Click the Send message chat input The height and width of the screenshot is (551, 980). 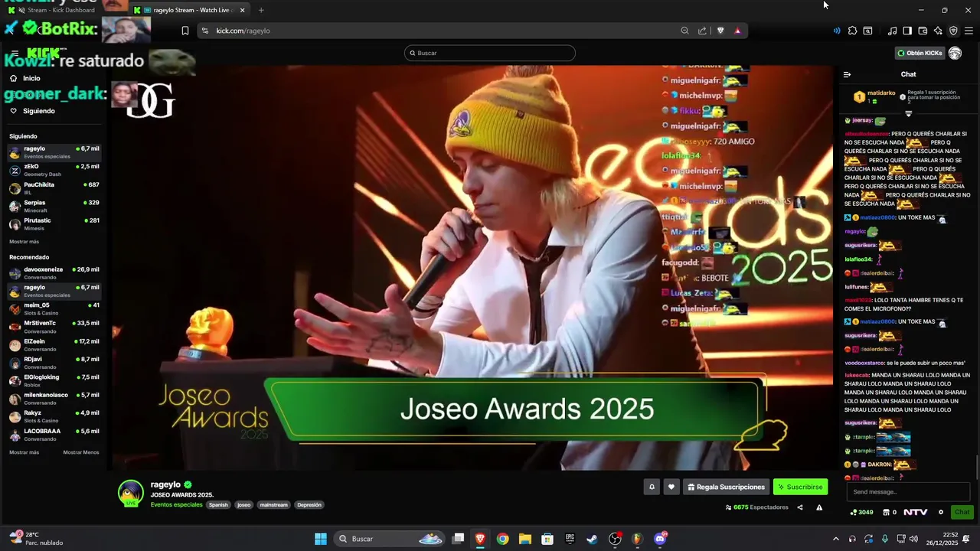coord(908,492)
